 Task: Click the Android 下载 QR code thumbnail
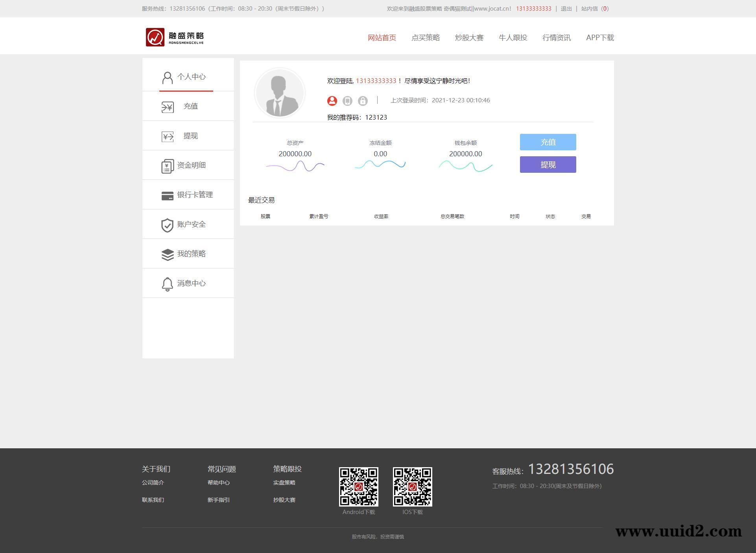[358, 487]
